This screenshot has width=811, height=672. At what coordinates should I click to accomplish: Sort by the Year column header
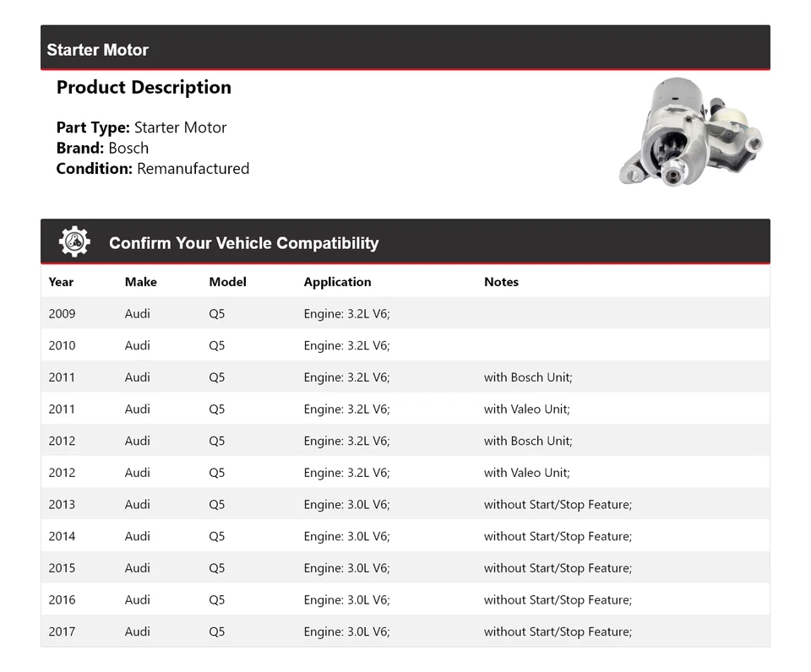coord(61,282)
